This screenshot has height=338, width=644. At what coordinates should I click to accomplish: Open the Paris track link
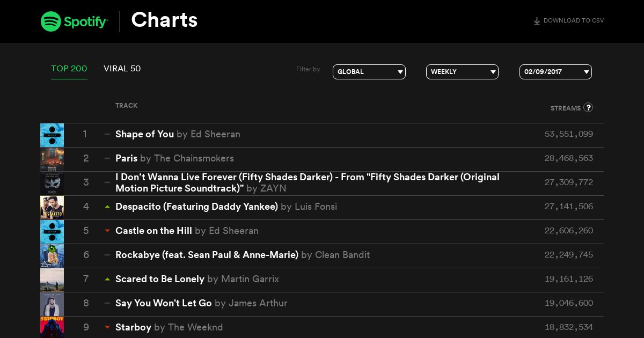[x=127, y=158]
